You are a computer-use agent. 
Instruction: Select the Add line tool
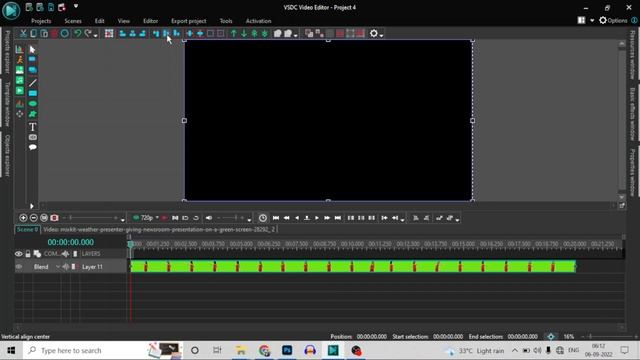33,82
